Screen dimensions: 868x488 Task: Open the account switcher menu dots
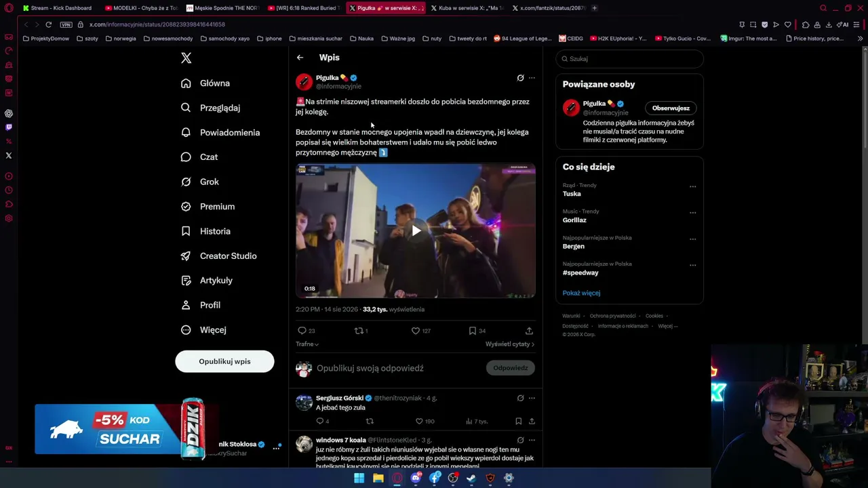click(x=276, y=447)
